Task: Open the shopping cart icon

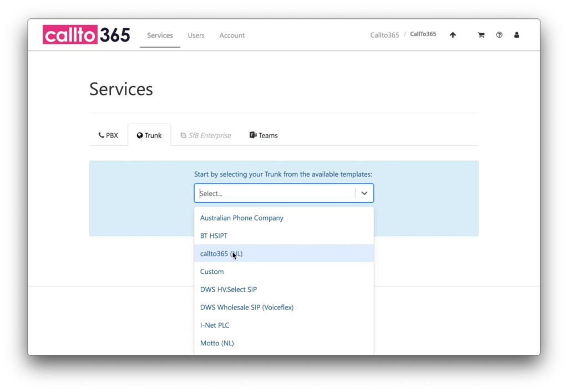Action: tap(481, 35)
